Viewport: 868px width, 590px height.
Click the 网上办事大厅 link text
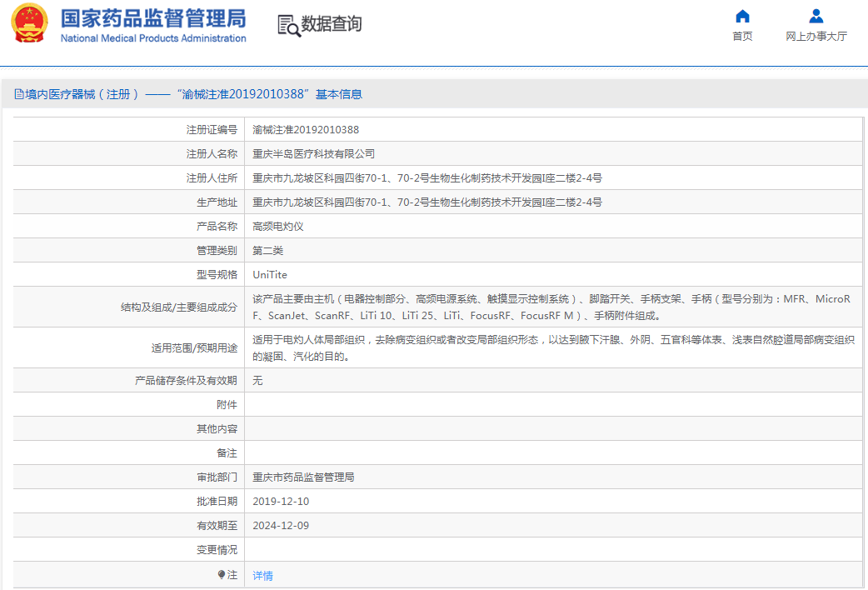[x=816, y=36]
